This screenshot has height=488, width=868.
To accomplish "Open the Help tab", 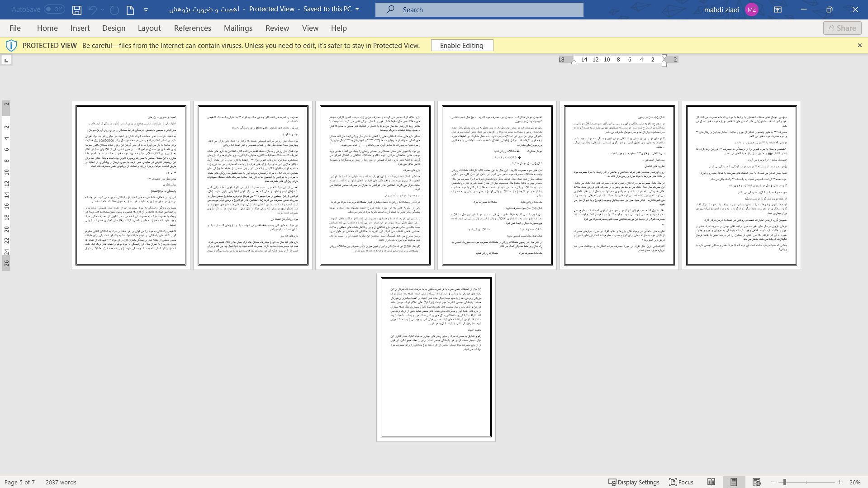I will tap(339, 28).
